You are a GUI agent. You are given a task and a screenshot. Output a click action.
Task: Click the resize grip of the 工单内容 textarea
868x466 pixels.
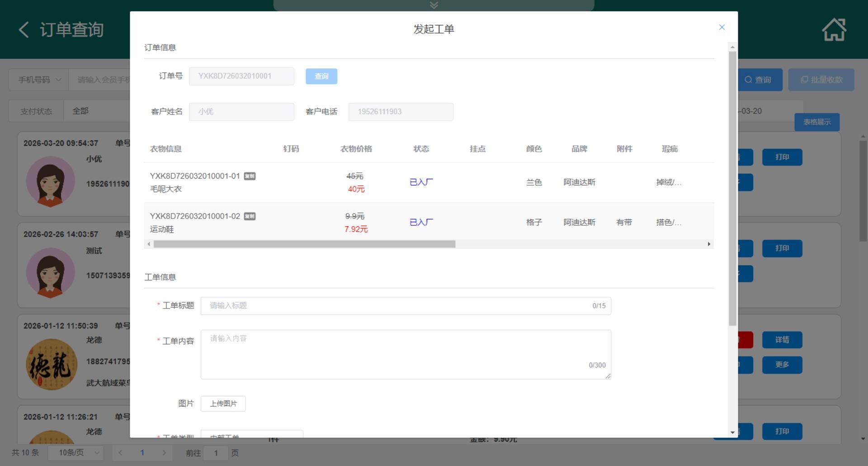pyautogui.click(x=608, y=376)
